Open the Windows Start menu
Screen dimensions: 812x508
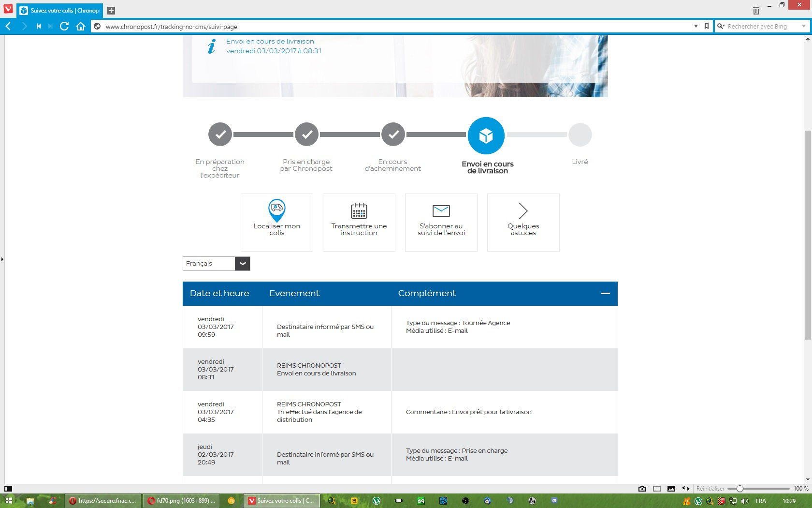point(8,501)
